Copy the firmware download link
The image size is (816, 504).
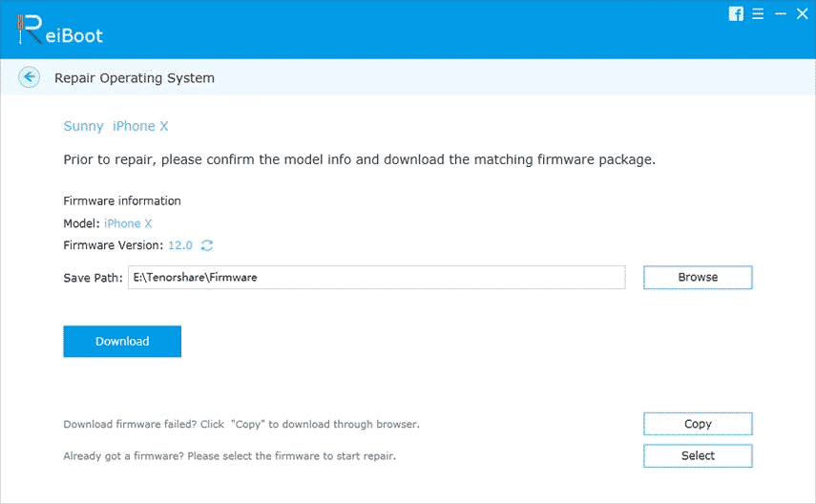698,424
